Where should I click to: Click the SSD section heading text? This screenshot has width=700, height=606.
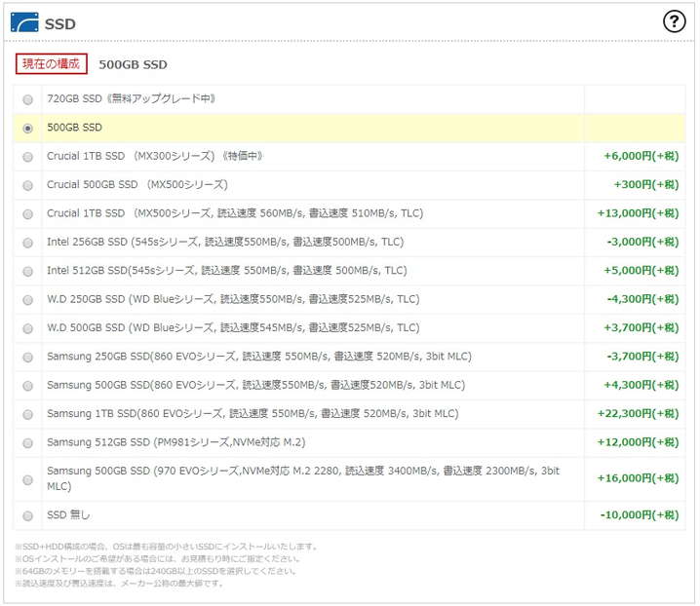click(x=59, y=23)
